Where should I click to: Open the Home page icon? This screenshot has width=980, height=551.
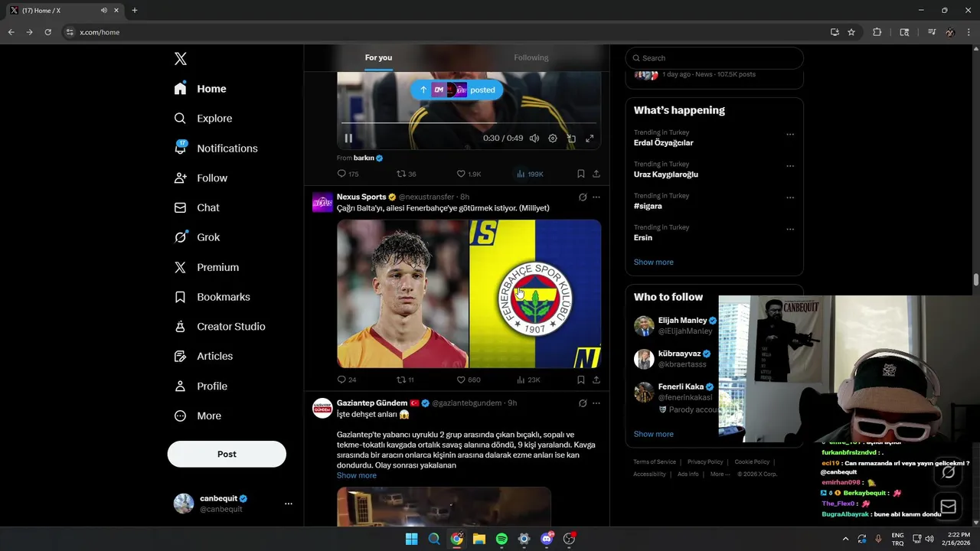coord(180,89)
